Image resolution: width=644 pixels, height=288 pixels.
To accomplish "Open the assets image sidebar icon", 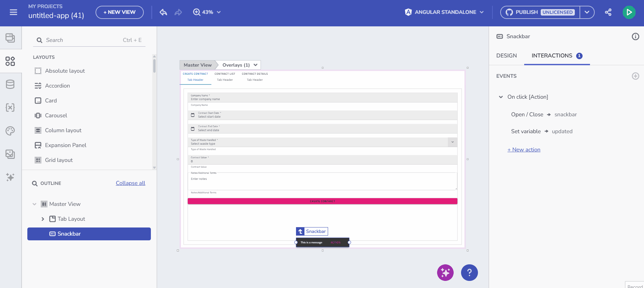I will tap(10, 154).
